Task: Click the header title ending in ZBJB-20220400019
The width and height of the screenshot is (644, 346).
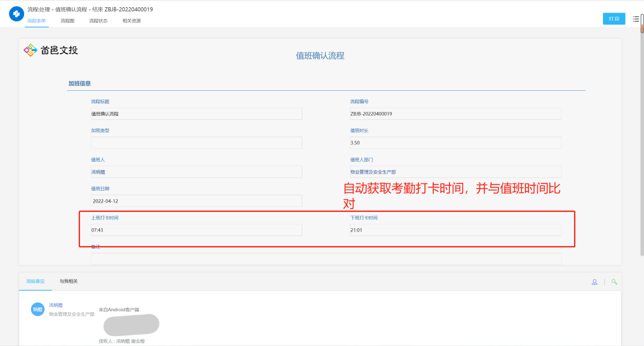Action: 90,10
